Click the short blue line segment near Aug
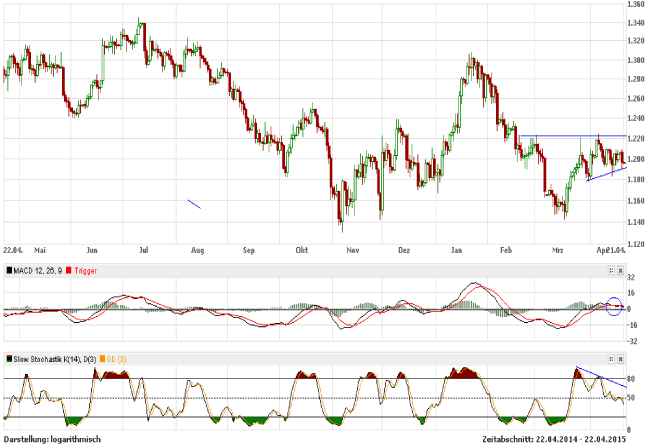 (x=194, y=204)
